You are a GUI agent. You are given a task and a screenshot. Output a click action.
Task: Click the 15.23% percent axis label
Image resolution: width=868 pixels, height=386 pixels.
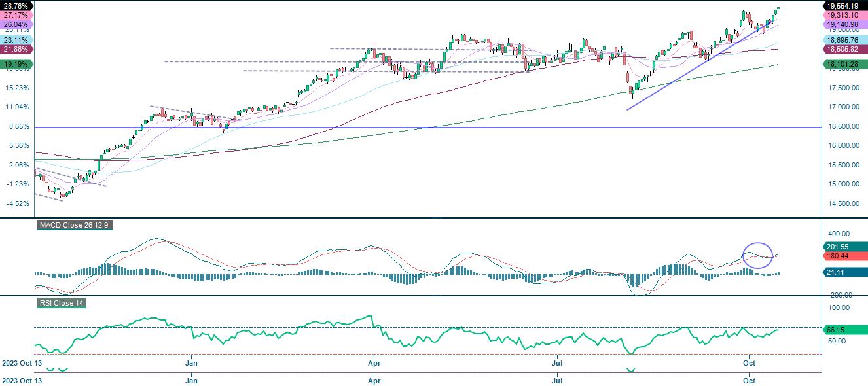point(17,88)
